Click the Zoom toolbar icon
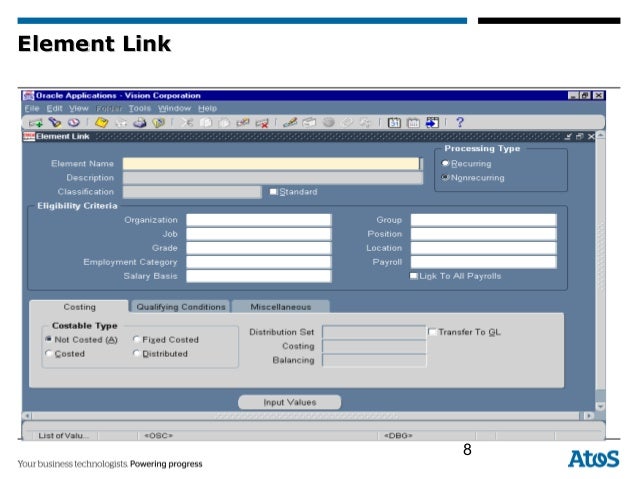638x479 pixels. pos(309,122)
